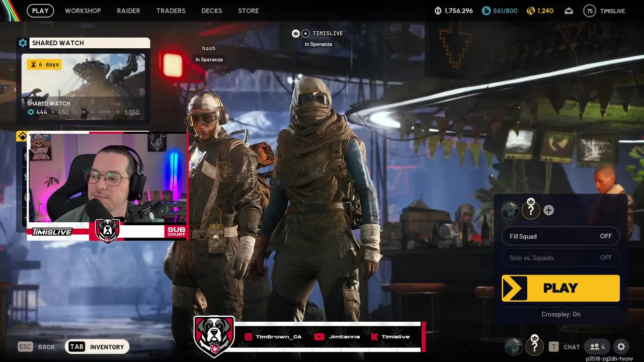The width and height of the screenshot is (644, 362).
Task: Click the blue token icon beside 561/800
Action: (x=486, y=11)
